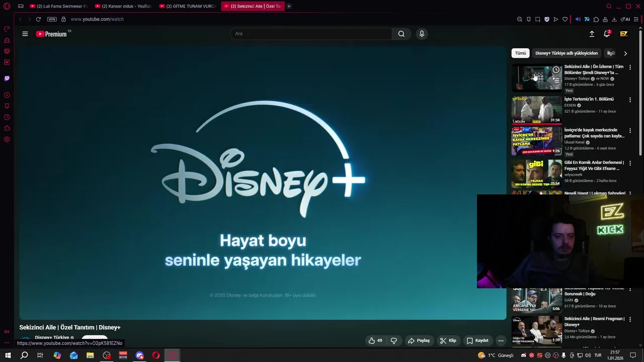Select Disney+ Türkiye adlı yükleyiciden chip
The width and height of the screenshot is (644, 362).
(x=567, y=53)
